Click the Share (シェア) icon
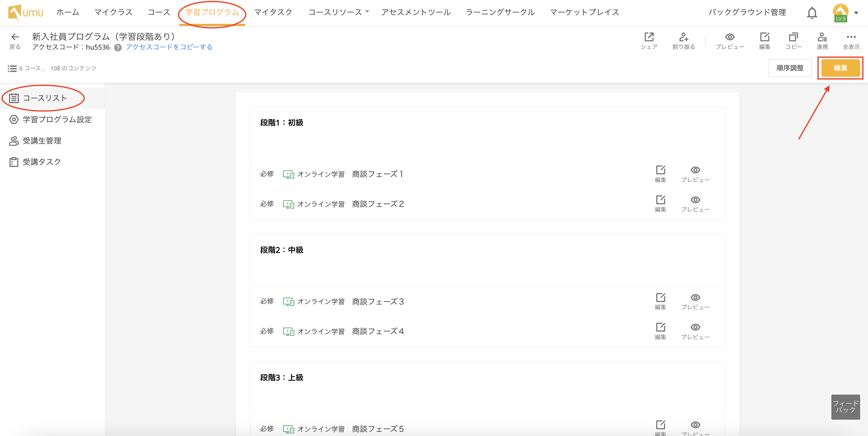 (649, 37)
